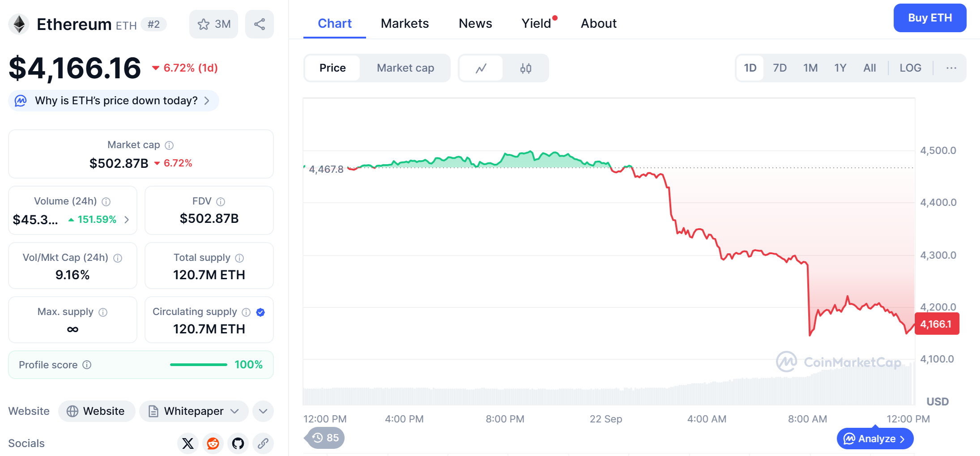This screenshot has width=980, height=456.
Task: Select the line chart view icon
Action: click(481, 68)
